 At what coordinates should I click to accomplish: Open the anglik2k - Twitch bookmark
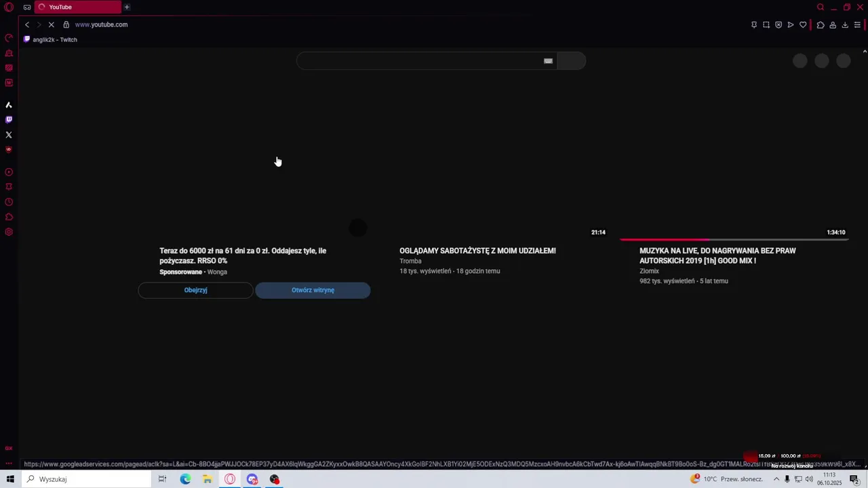(x=51, y=39)
